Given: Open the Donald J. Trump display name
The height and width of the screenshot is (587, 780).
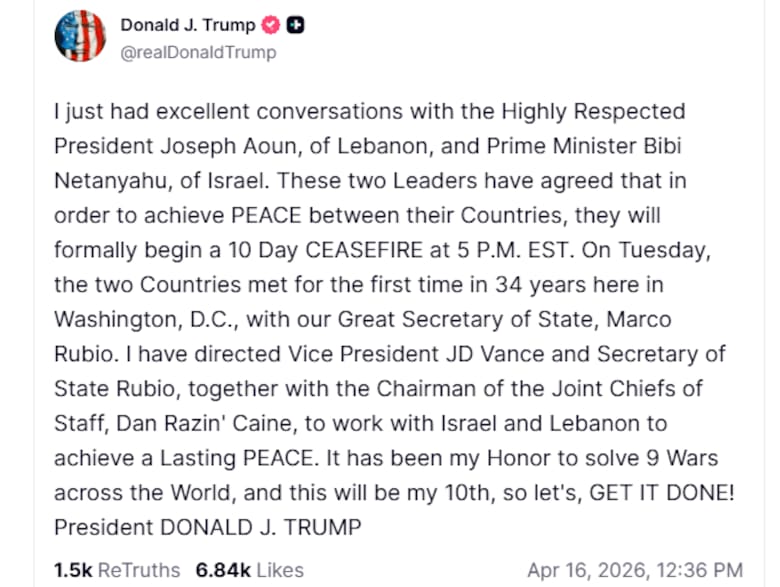Looking at the screenshot, I should click(187, 25).
